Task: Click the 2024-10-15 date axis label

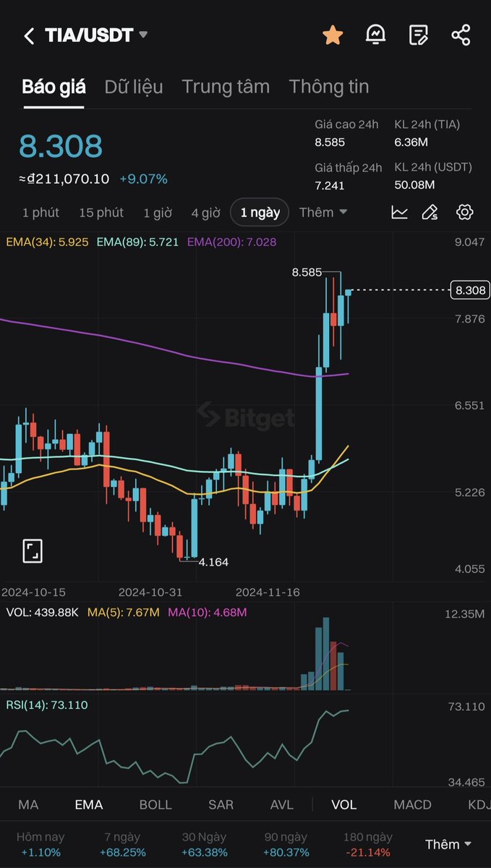Action: coord(33,592)
